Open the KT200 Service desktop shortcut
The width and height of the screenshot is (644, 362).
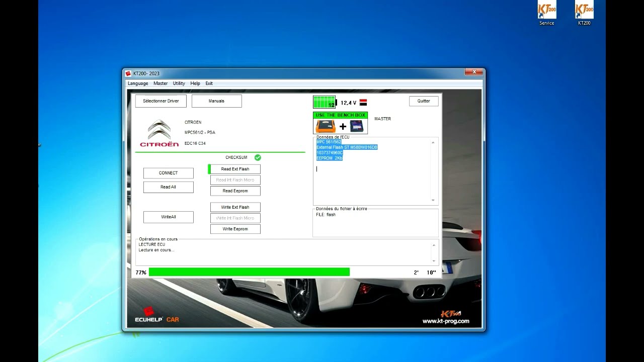pos(546,13)
